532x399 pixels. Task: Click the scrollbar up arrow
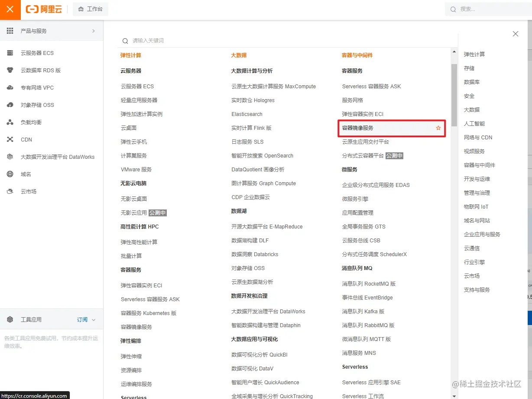[454, 51]
